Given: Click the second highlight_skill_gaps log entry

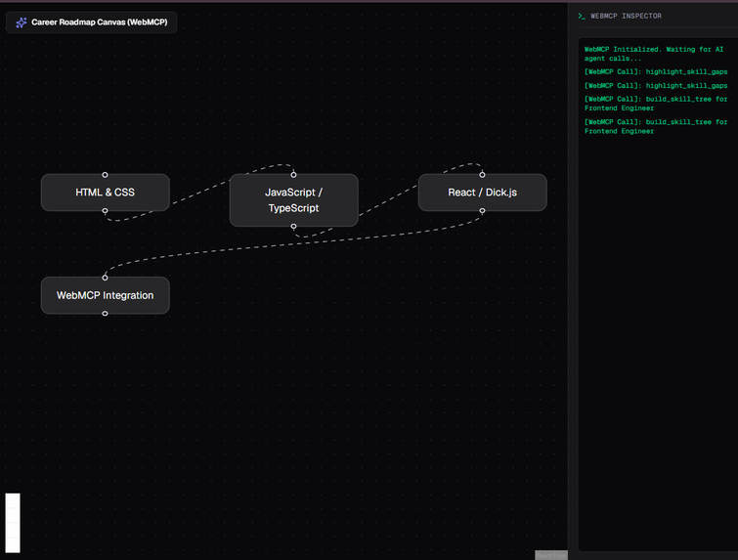Looking at the screenshot, I should pyautogui.click(x=656, y=86).
